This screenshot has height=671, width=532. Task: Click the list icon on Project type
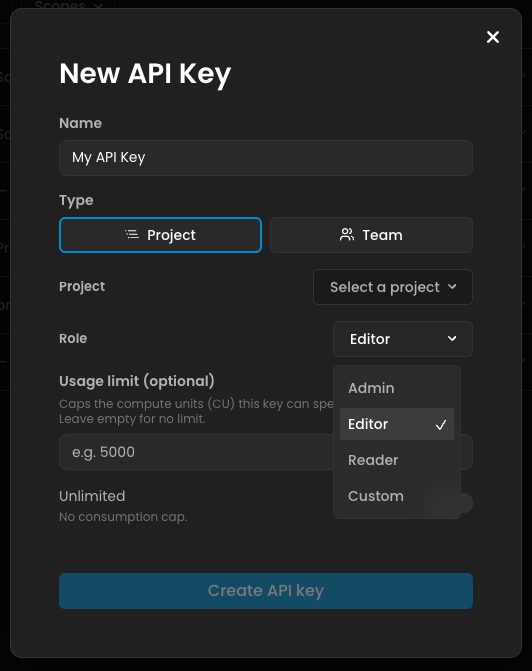(132, 235)
